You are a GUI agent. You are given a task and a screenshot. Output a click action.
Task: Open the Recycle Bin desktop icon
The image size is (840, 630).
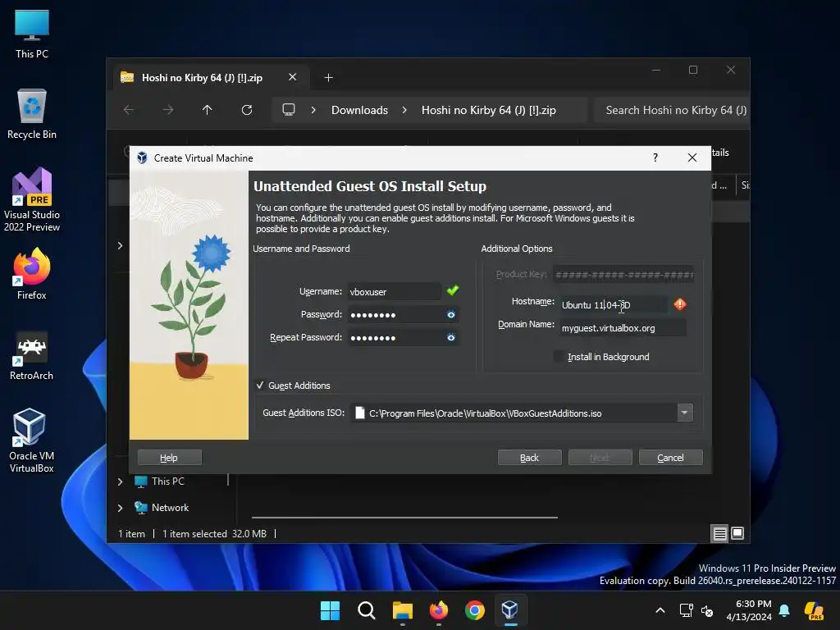pyautogui.click(x=32, y=114)
